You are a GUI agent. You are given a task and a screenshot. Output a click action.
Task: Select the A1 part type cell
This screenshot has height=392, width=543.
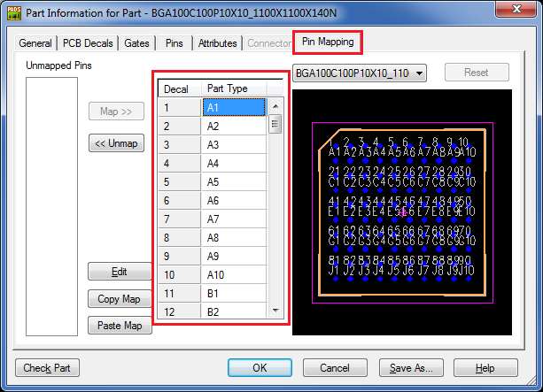(x=234, y=108)
